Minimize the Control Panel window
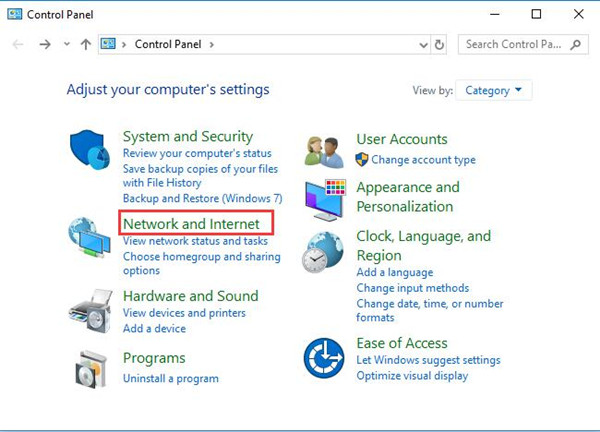The width and height of the screenshot is (600, 432). (495, 14)
